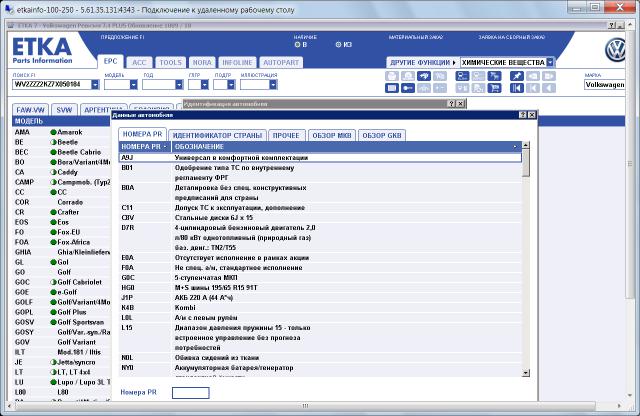Click the jump-to-first (bar and arrow) toolbar icon
Viewport: 640px width, 416px height.
516,88
